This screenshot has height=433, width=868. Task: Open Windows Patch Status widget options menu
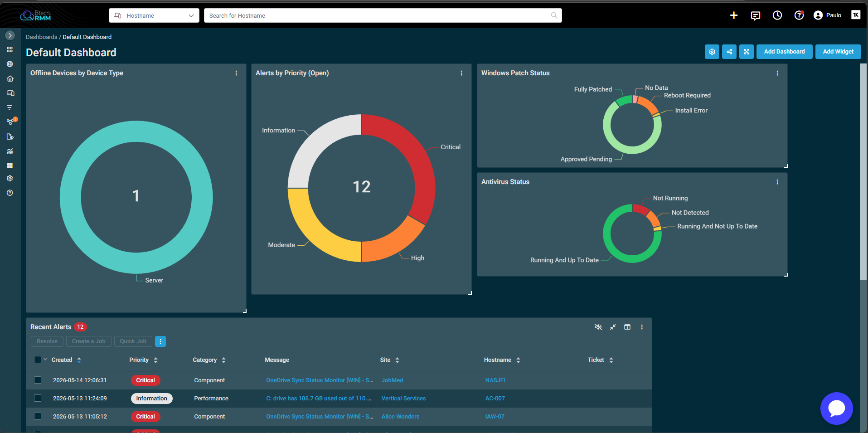coord(777,73)
